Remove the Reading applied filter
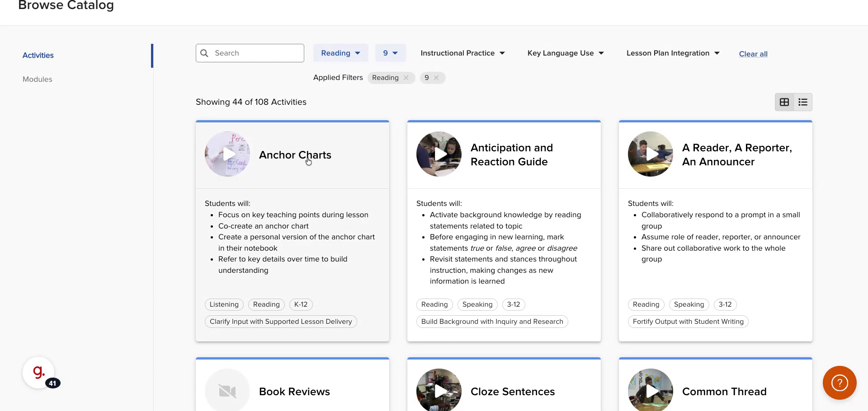The width and height of the screenshot is (868, 411). click(406, 78)
